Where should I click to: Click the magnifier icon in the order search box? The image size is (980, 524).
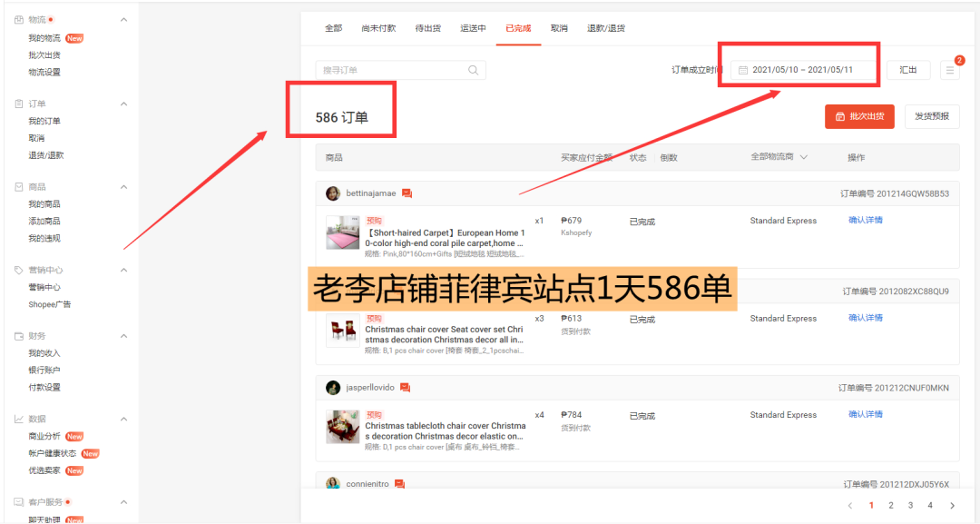coord(473,70)
